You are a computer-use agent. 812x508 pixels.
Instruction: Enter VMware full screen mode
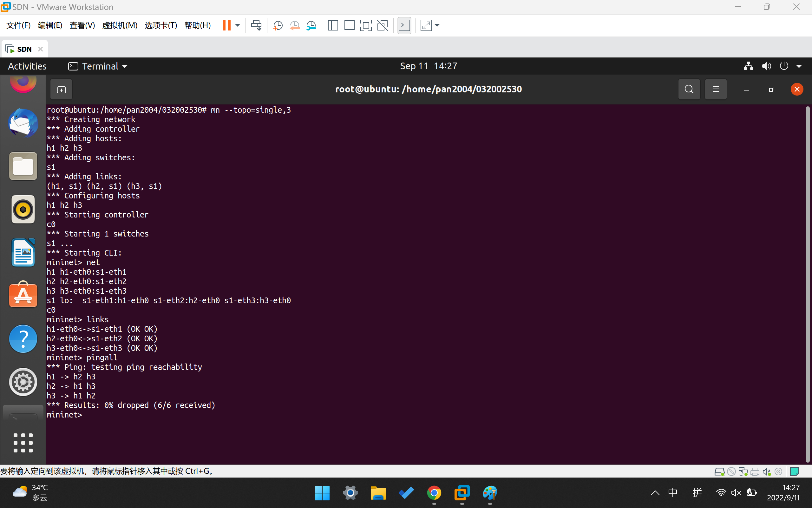pos(366,25)
